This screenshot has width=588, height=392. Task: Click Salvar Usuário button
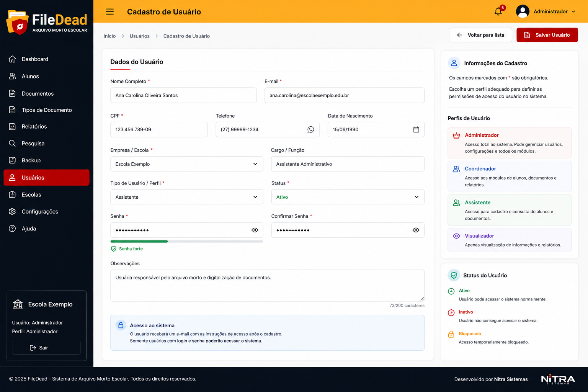[x=547, y=35]
